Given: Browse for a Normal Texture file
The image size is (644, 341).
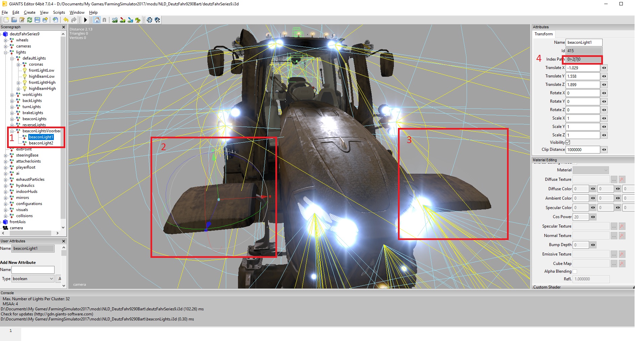Looking at the screenshot, I should (x=614, y=236).
